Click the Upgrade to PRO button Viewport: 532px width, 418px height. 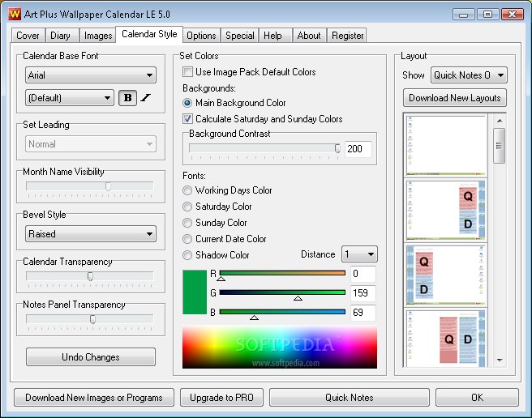click(221, 397)
